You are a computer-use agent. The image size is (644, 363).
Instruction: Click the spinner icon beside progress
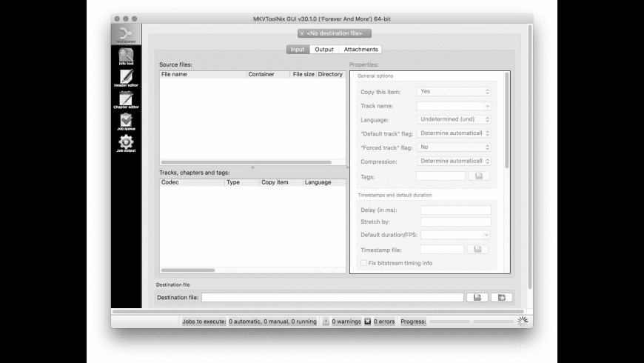coord(522,322)
